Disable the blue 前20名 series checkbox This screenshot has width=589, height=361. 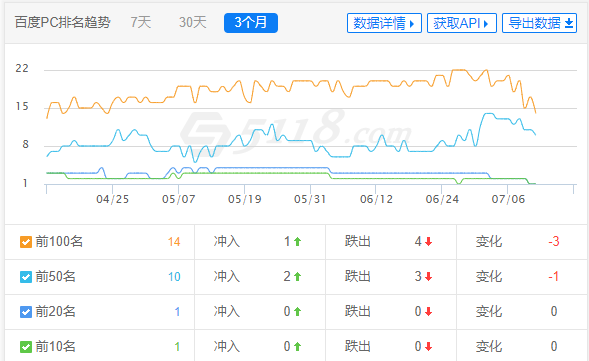[x=26, y=312]
